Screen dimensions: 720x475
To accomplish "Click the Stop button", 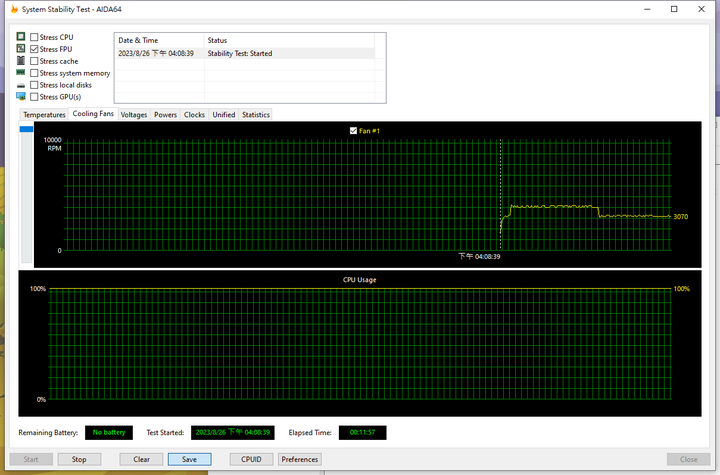I will tap(79, 459).
